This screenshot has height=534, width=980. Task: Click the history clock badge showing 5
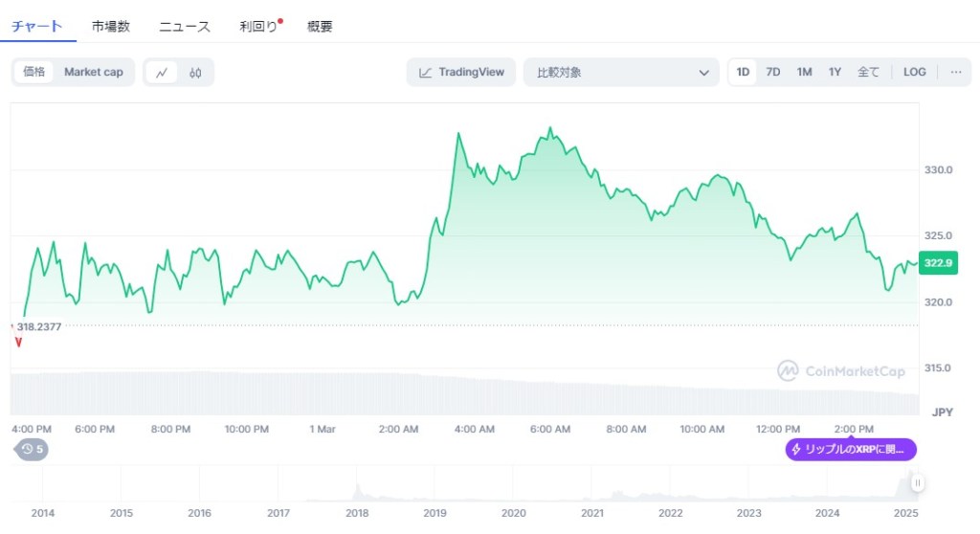(32, 449)
